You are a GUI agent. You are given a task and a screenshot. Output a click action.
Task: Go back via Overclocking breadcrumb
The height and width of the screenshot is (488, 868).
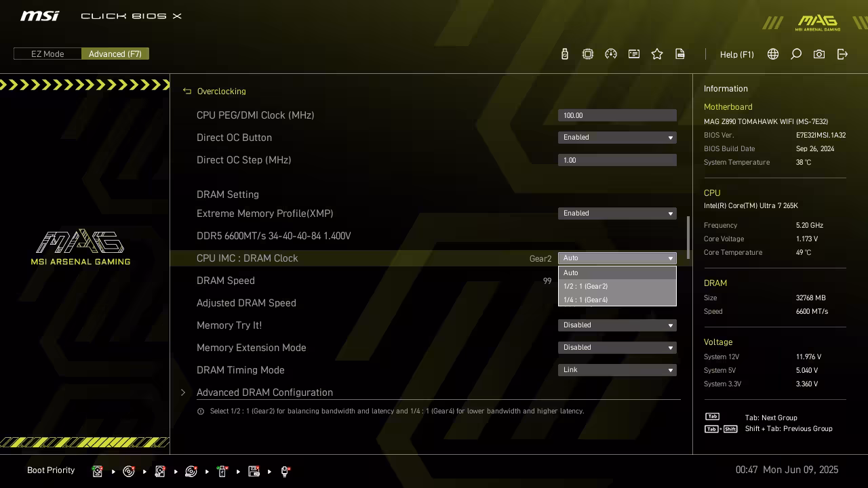[x=222, y=91]
